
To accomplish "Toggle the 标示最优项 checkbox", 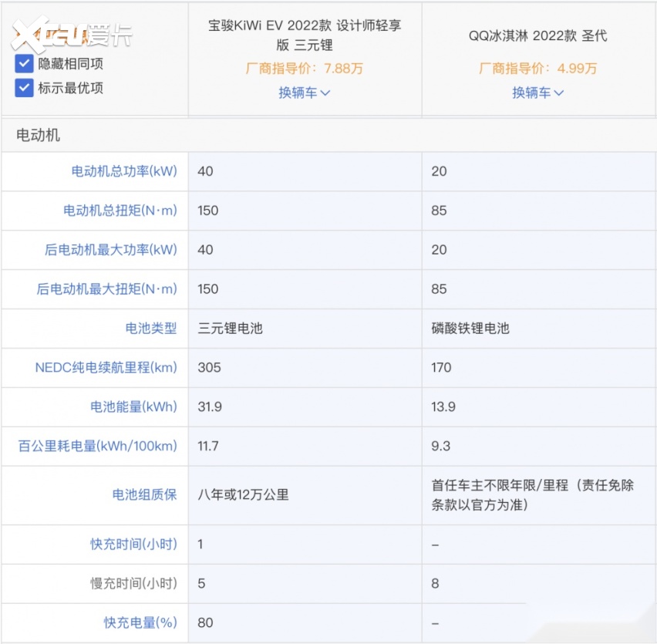I will (x=24, y=87).
